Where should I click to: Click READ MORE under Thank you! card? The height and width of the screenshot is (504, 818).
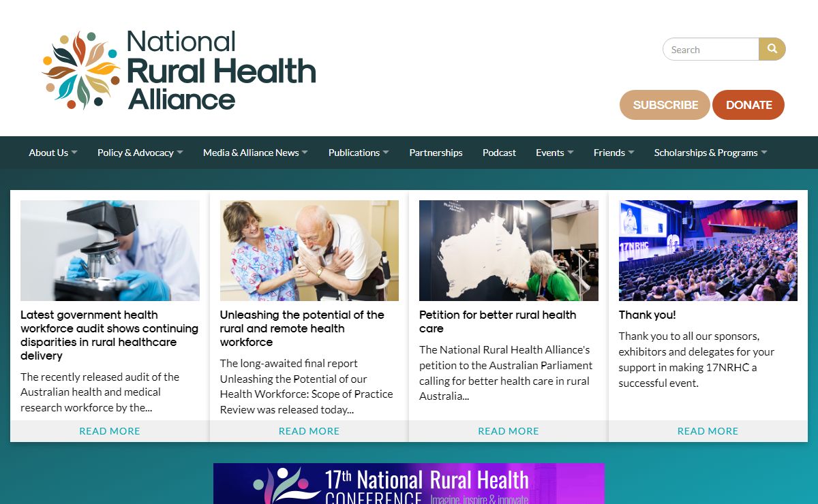pyautogui.click(x=708, y=431)
